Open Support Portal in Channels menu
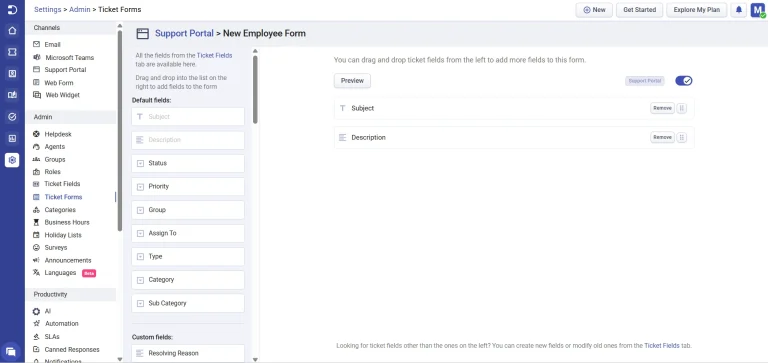Image resolution: width=768 pixels, height=363 pixels. click(x=65, y=70)
